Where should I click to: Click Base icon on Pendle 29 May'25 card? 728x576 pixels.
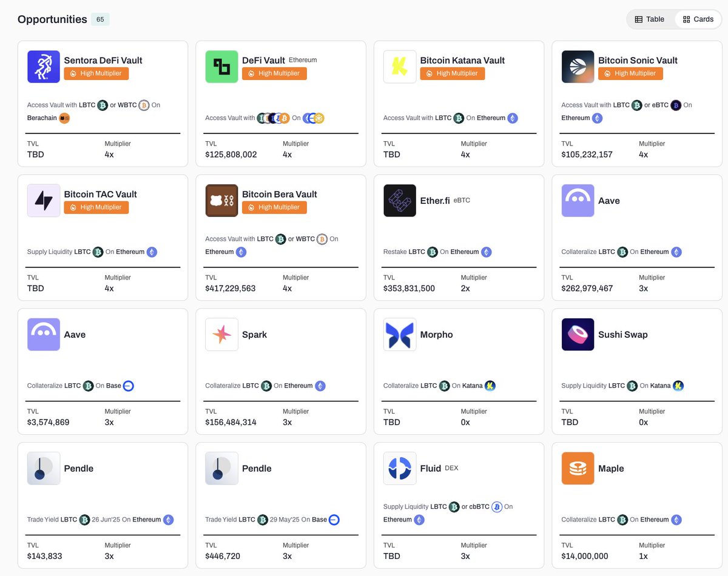(334, 520)
